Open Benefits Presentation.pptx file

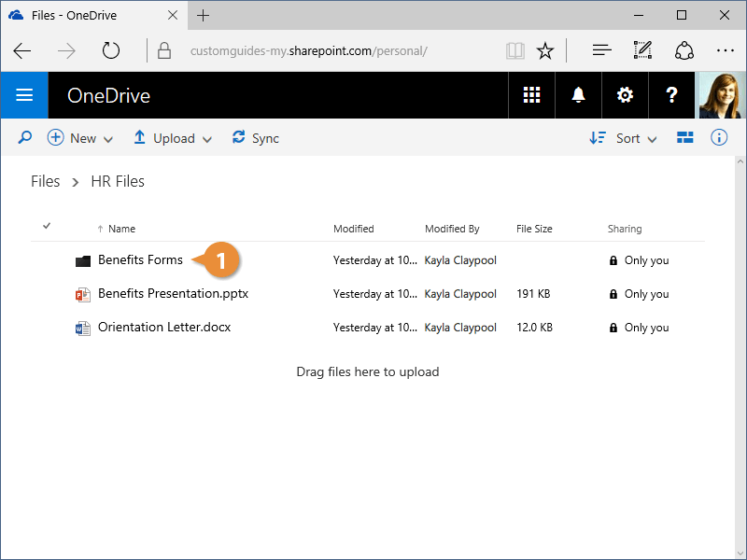(x=173, y=294)
